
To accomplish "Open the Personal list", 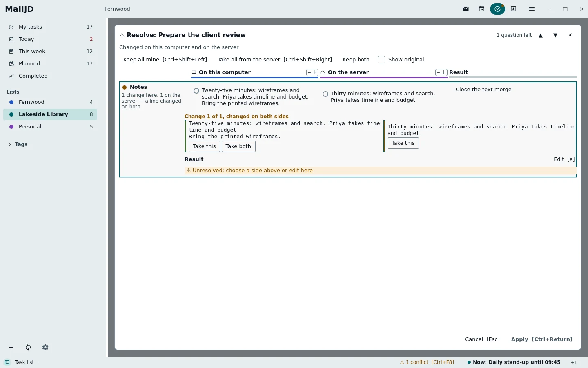I will [51, 127].
